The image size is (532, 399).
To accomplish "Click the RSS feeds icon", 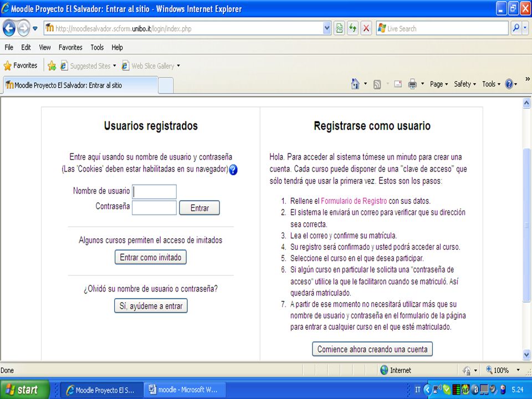I will coord(377,84).
